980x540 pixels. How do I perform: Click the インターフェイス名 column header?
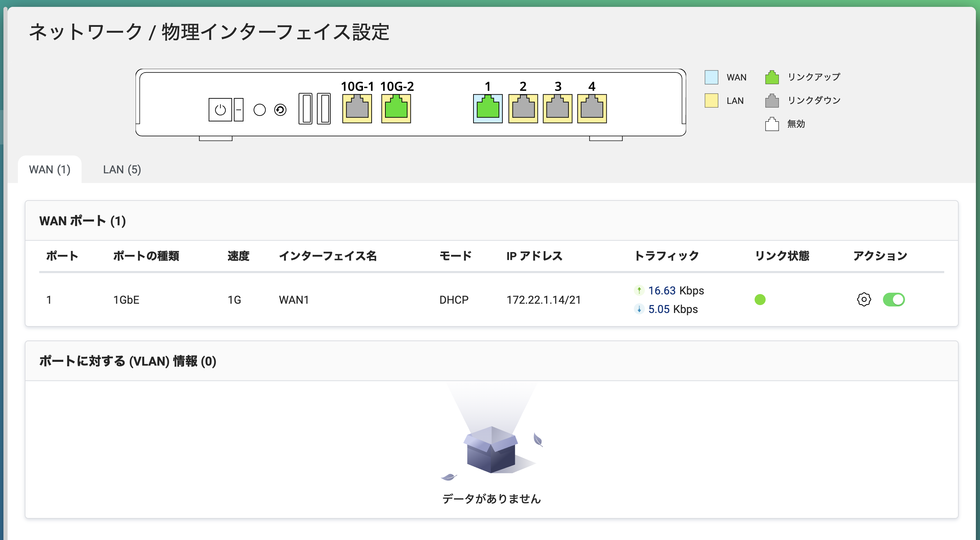pyautogui.click(x=328, y=256)
